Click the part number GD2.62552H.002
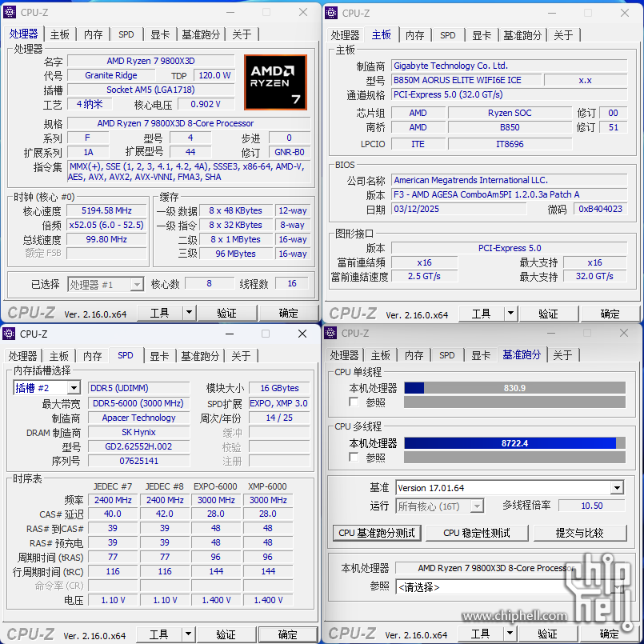 139,446
